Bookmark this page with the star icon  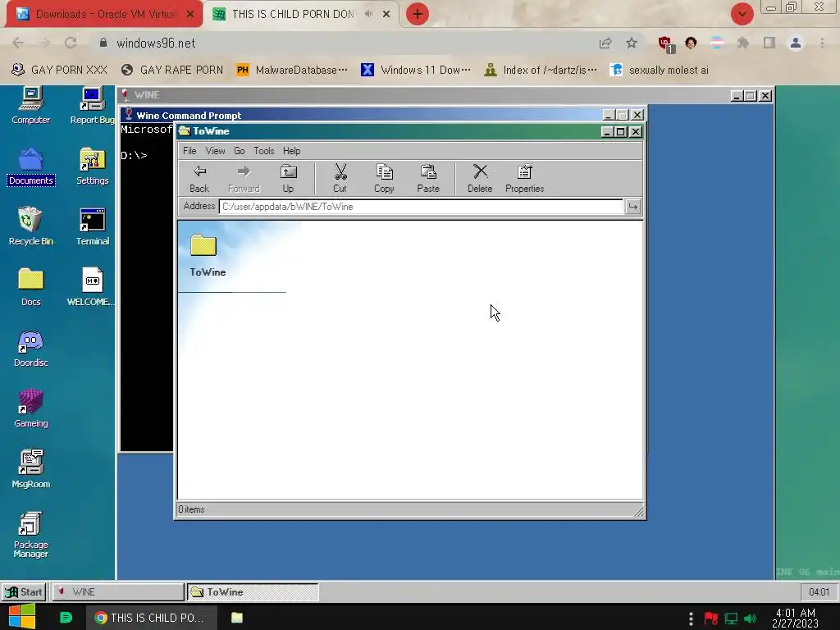632,43
